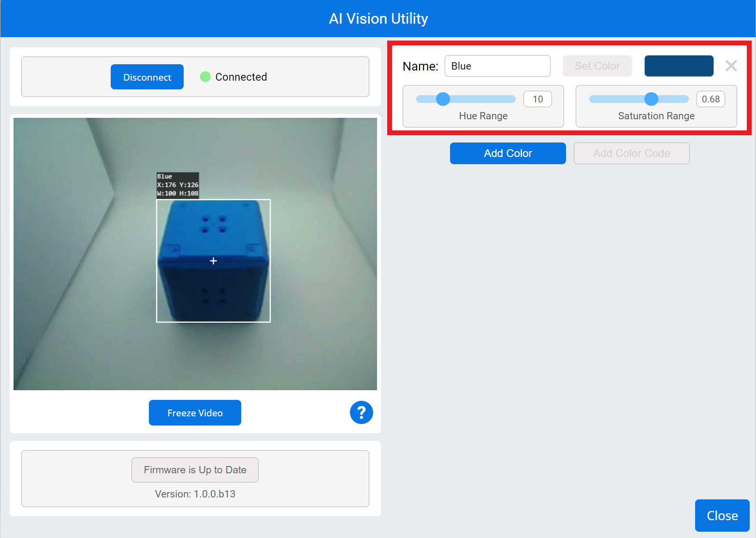Click the disabled Add Color Code button

631,153
